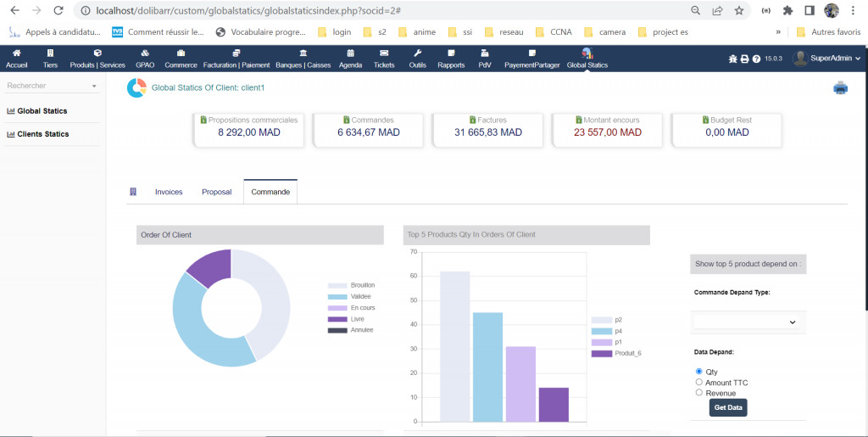
Task: Click the blue printer icon
Action: pos(840,87)
